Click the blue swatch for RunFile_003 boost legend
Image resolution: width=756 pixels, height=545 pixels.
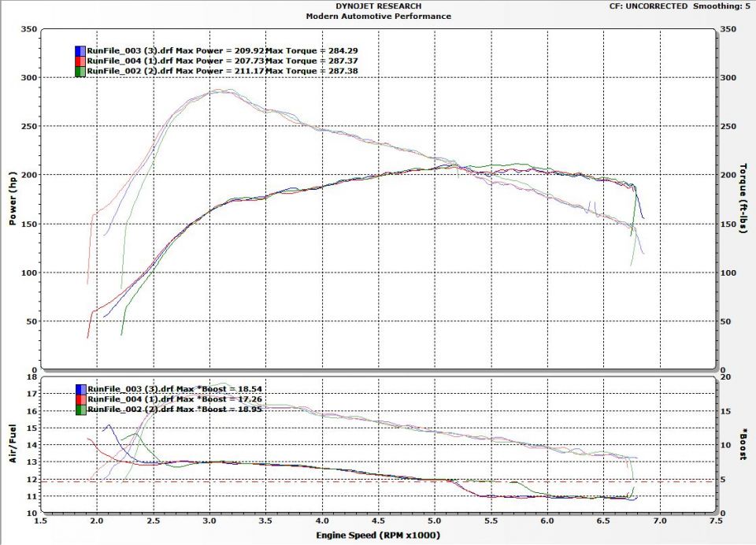(81, 389)
